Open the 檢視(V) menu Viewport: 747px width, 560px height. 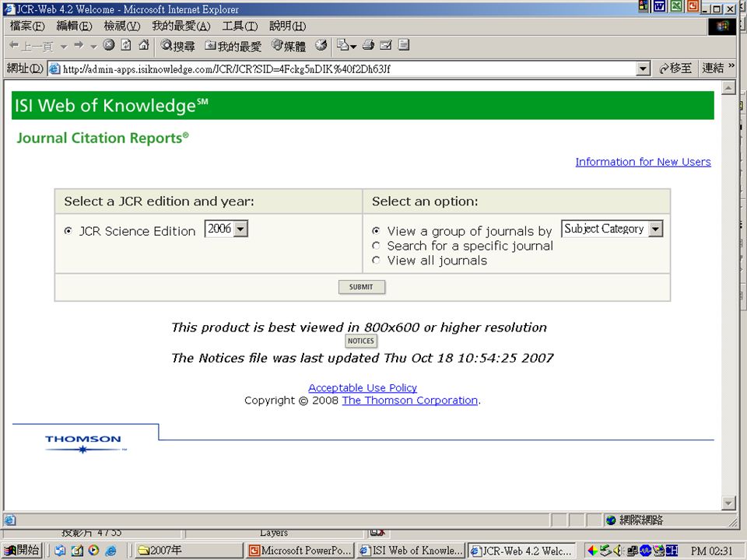122,26
